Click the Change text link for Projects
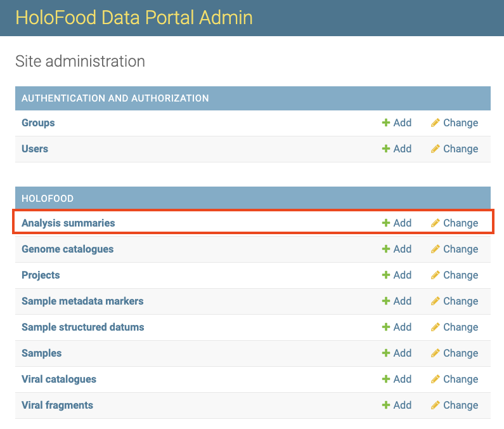Viewport: 504px width, 429px height. click(461, 275)
